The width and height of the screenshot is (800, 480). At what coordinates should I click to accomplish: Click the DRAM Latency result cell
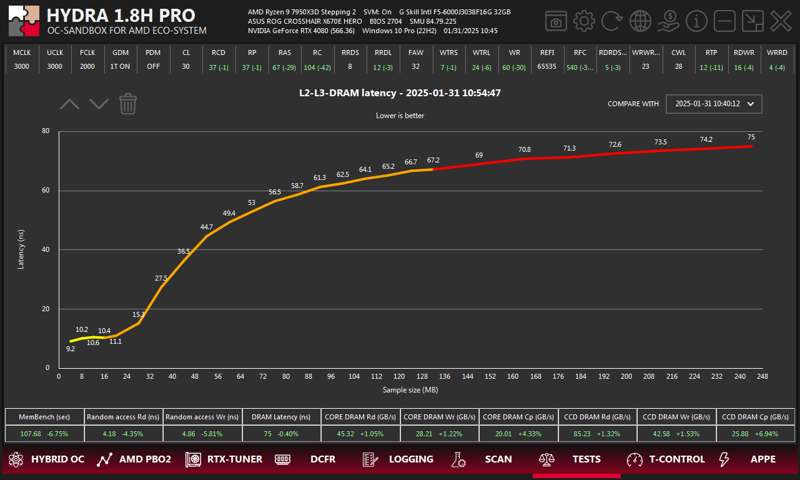pyautogui.click(x=281, y=433)
